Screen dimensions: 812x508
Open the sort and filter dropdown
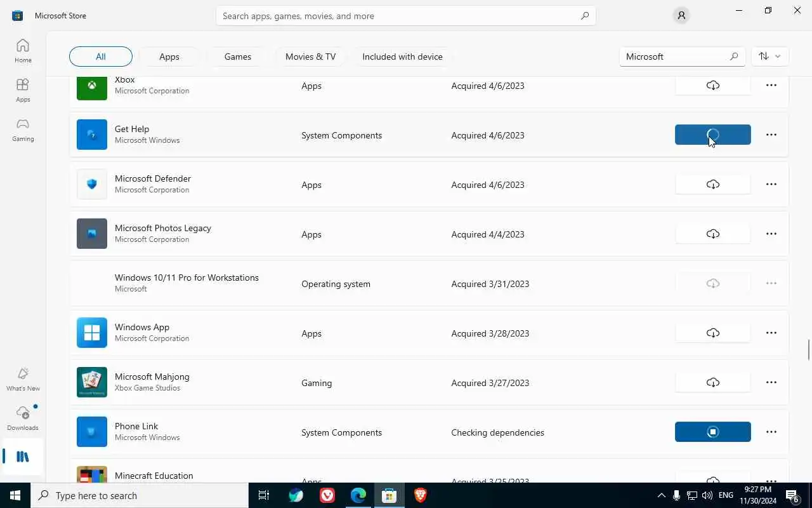coord(770,57)
